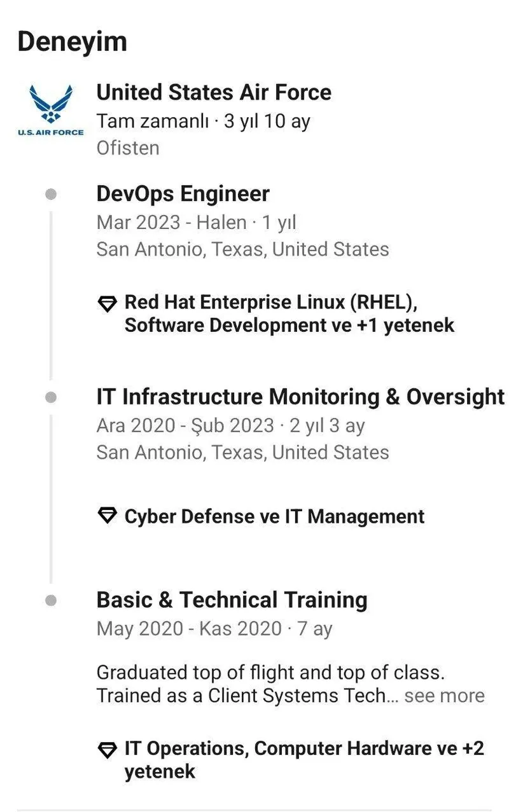509x812 pixels.
Task: Select the timeline dot for IT Infrastructure Monitoring
Action: point(51,397)
